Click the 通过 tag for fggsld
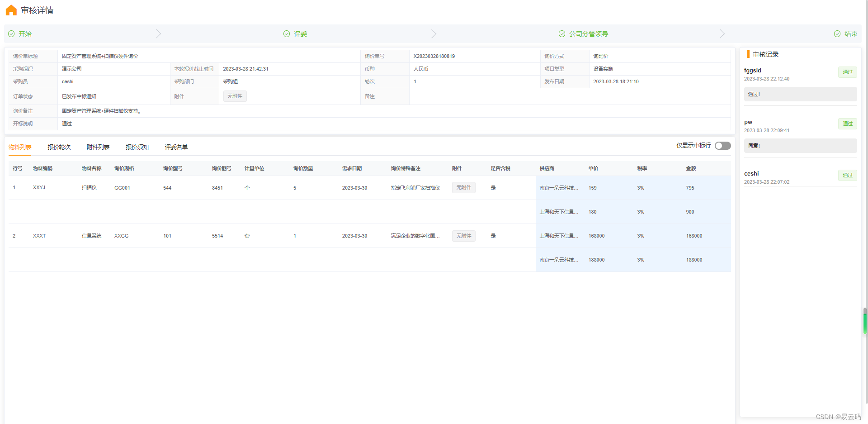Viewport: 868px width, 424px height. 847,72
